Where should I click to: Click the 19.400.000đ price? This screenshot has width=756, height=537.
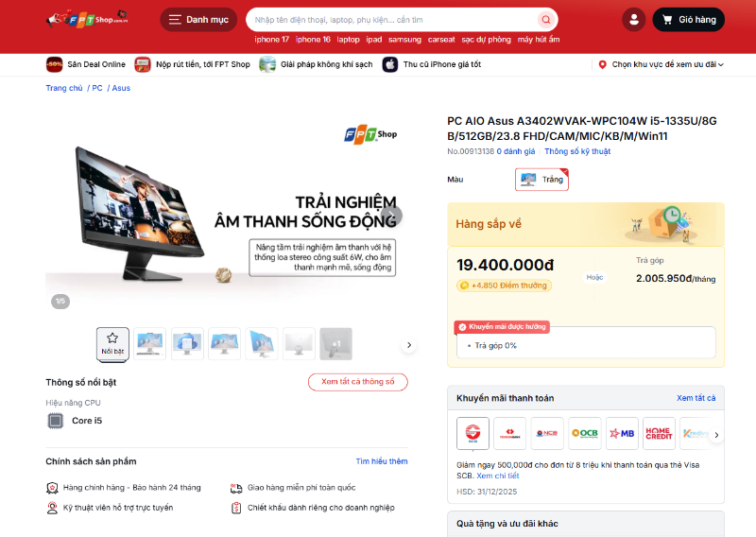point(506,265)
